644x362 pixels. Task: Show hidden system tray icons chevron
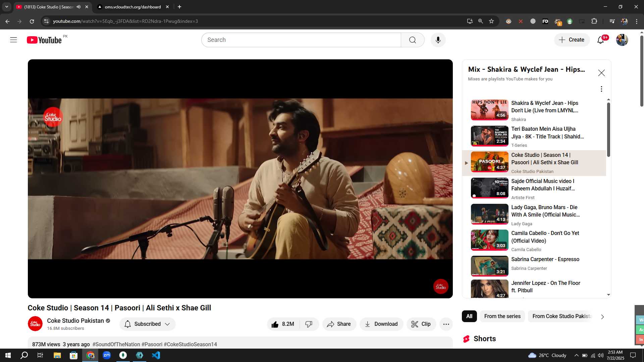click(x=576, y=355)
